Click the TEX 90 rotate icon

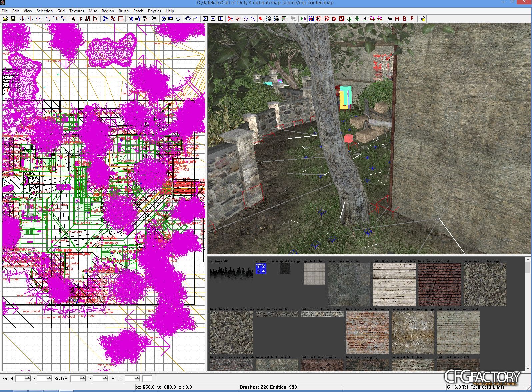(x=145, y=19)
